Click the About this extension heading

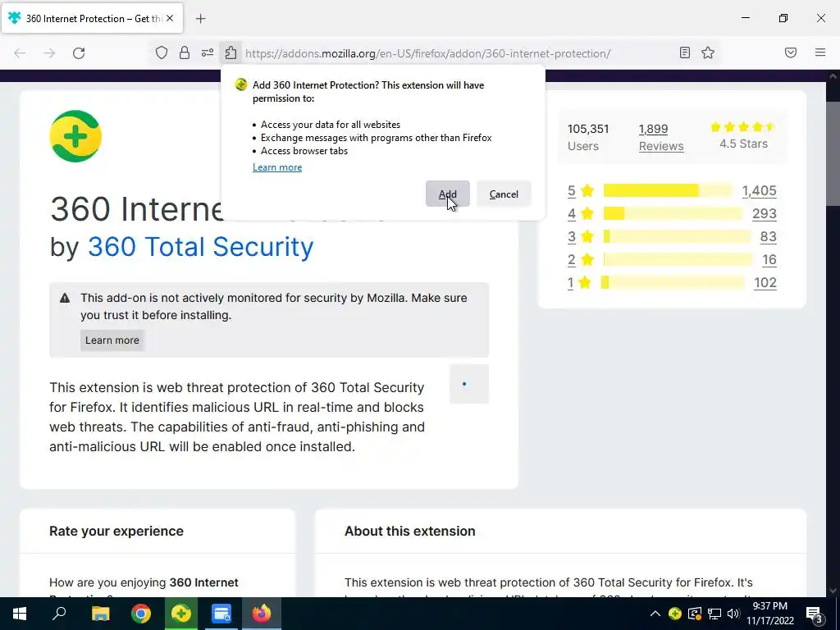pos(410,531)
